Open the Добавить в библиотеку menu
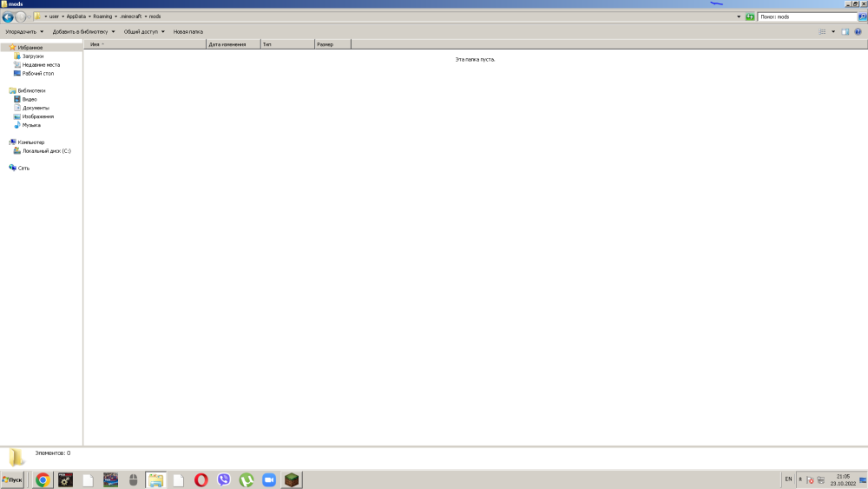 pyautogui.click(x=83, y=31)
